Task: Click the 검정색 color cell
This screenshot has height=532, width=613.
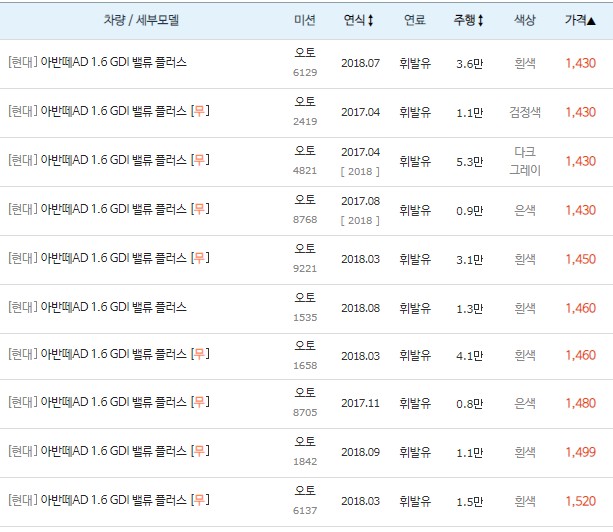Action: pyautogui.click(x=525, y=112)
